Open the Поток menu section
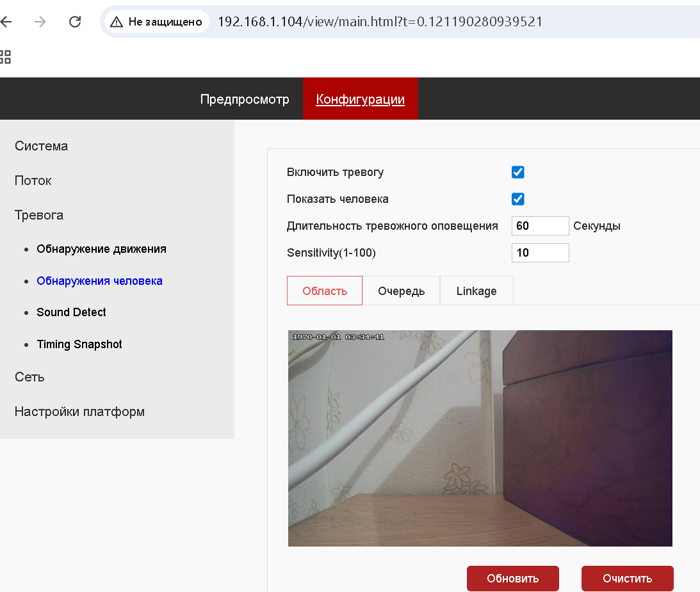The image size is (700, 592). tap(33, 180)
